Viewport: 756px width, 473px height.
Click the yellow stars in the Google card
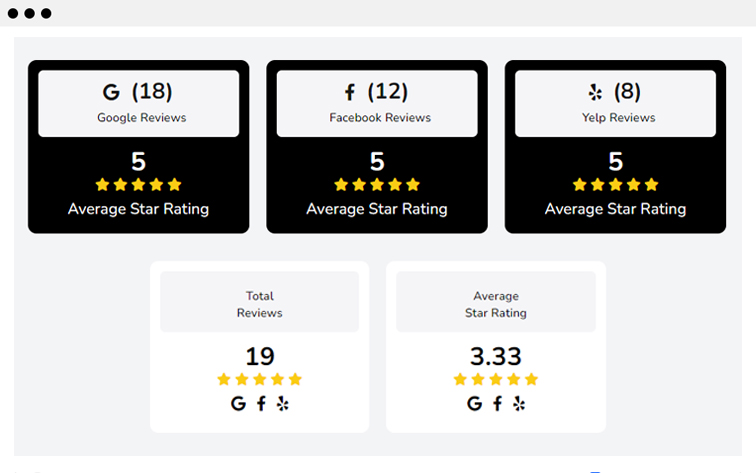pos(138,184)
